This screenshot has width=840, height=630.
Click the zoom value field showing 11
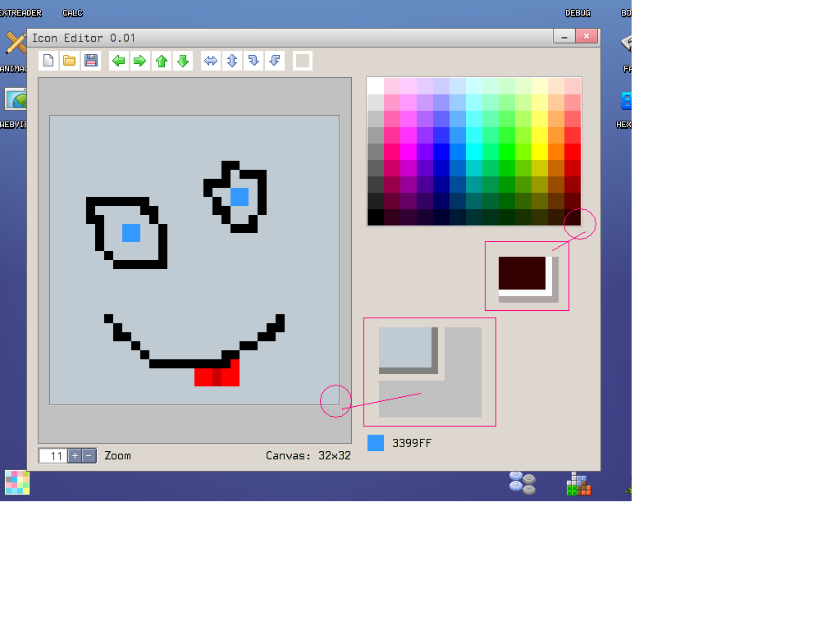pyautogui.click(x=52, y=455)
